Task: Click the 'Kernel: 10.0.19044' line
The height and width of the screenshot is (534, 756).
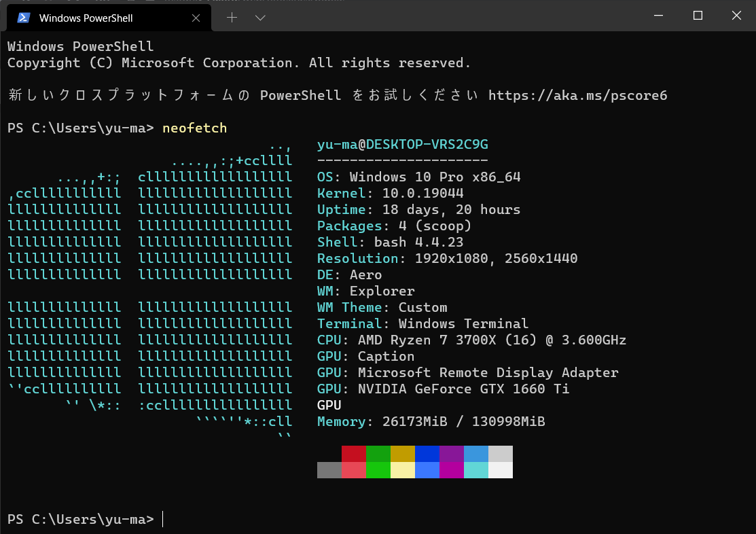Action: pos(391,193)
